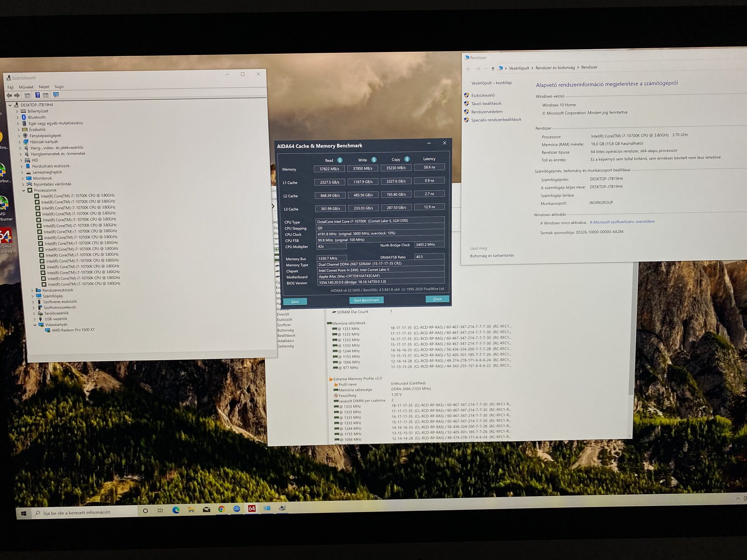This screenshot has height=560, width=747.
Task: Click the Start Benchmark button
Action: point(366,300)
